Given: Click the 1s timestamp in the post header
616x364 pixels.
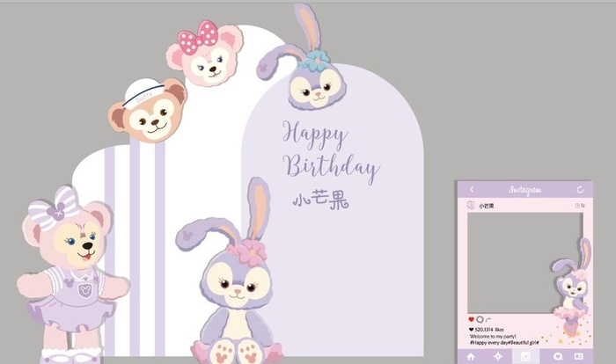Looking at the screenshot, I should [x=580, y=206].
